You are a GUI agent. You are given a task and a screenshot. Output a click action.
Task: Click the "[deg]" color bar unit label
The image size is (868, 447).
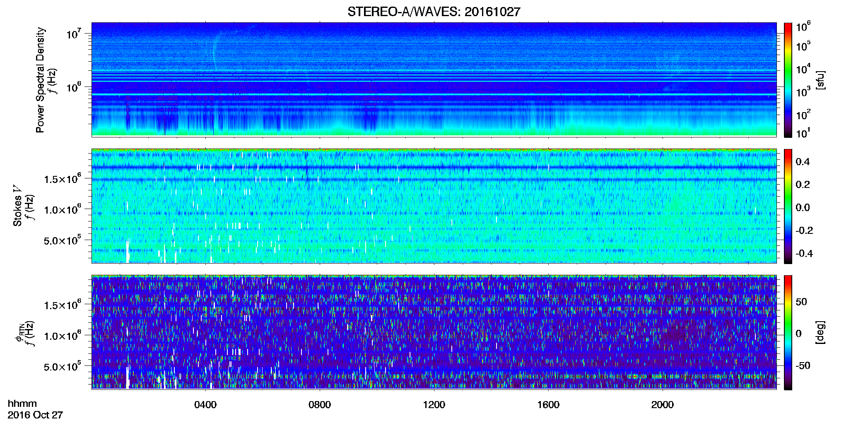pos(820,332)
